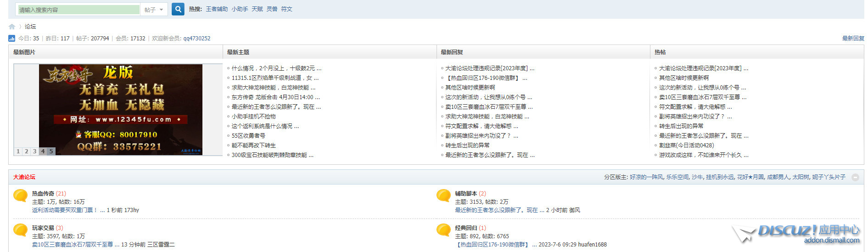Image resolution: width=868 pixels, height=252 pixels.
Task: Open thread 55区收勇者号
Action: [x=248, y=136]
